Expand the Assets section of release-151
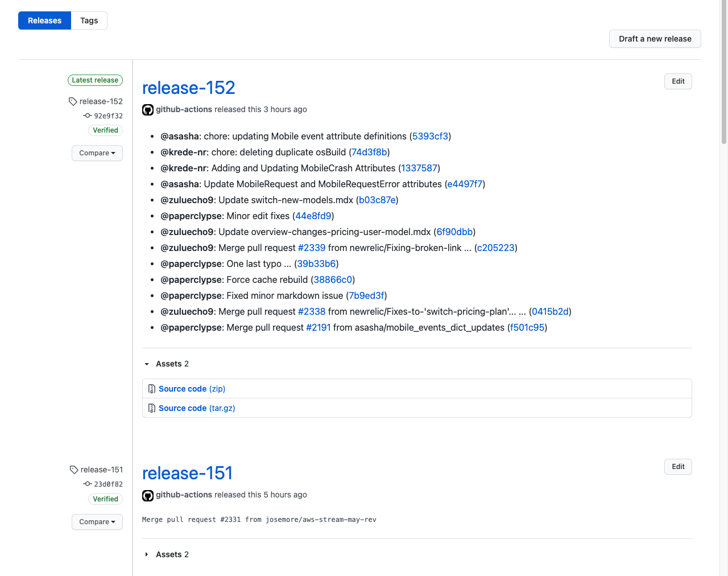This screenshot has width=728, height=576. (166, 554)
